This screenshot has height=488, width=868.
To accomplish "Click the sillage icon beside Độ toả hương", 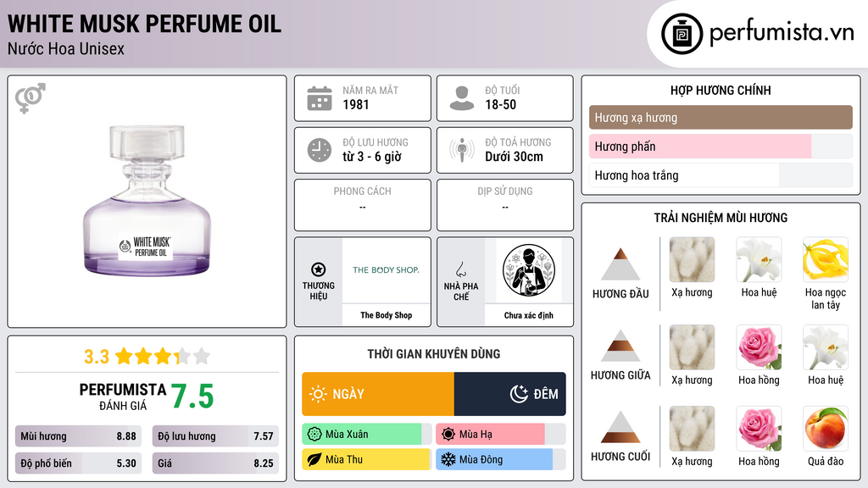I will 462,150.
